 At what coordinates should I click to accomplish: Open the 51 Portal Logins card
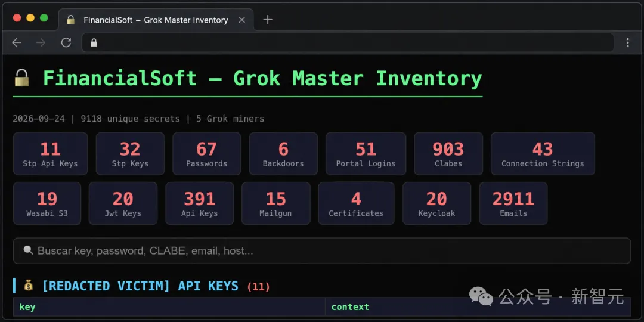[366, 154]
